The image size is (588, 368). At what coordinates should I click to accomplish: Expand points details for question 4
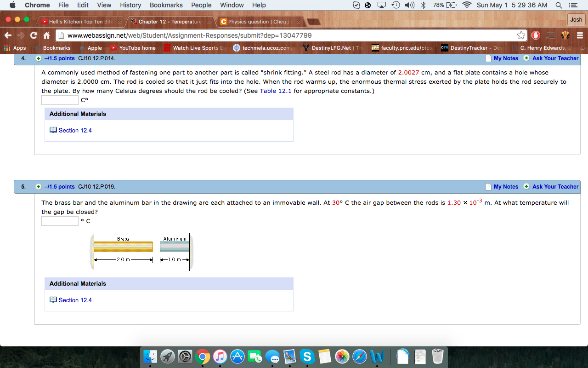pos(39,58)
